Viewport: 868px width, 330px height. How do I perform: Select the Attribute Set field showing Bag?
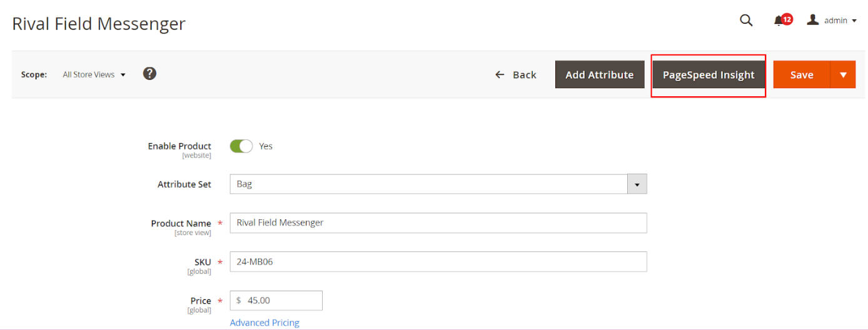pyautogui.click(x=428, y=184)
